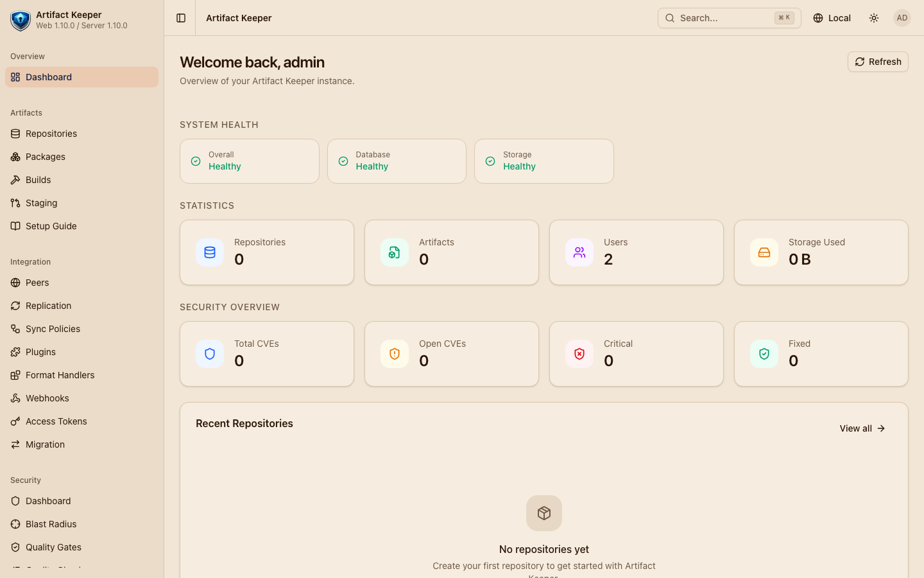Screen dimensions: 924x578
Task: Open the Local instance selector
Action: click(x=832, y=18)
